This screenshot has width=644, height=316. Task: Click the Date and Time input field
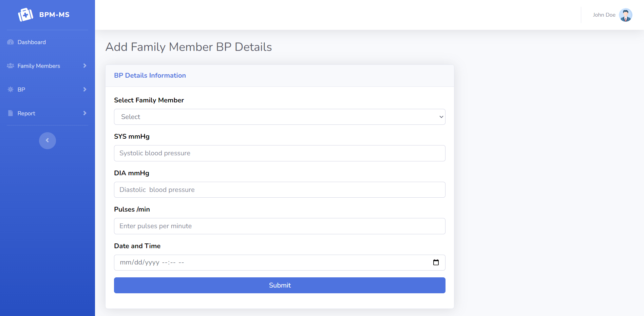271,262
